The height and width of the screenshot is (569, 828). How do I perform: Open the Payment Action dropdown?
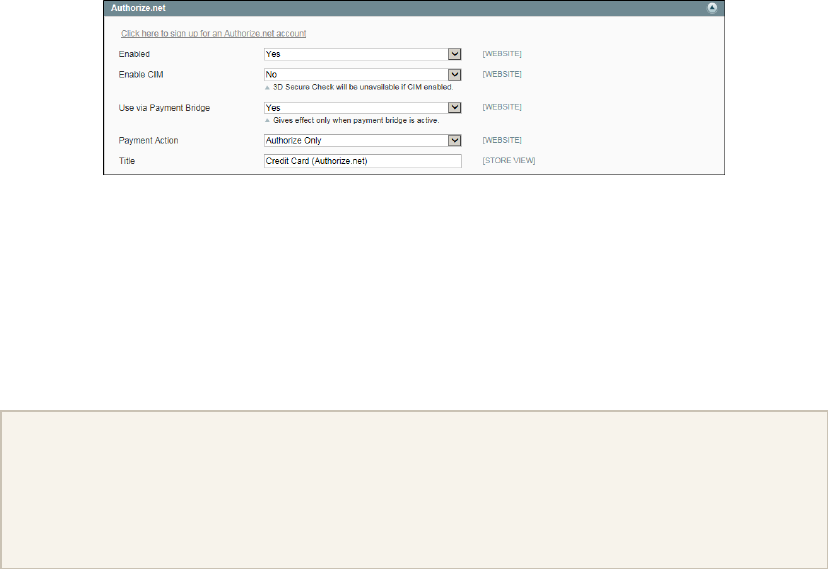pos(363,140)
